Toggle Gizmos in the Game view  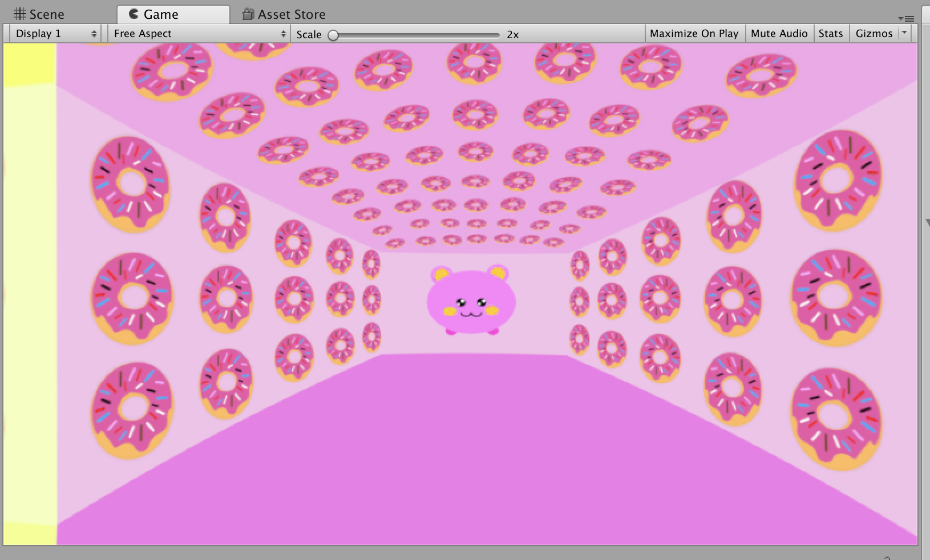click(x=874, y=34)
